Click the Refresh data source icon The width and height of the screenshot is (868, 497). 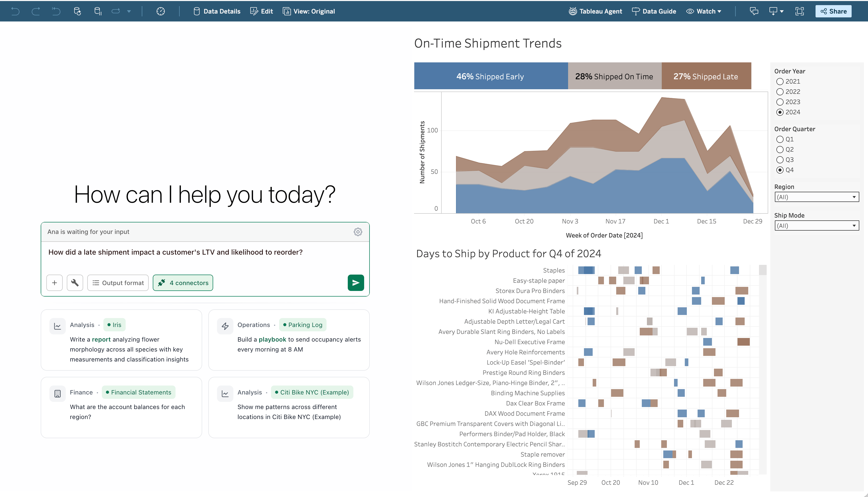[77, 11]
